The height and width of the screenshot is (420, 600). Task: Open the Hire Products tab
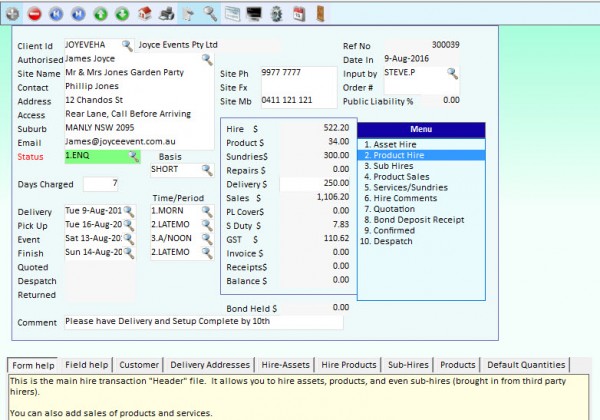pyautogui.click(x=349, y=365)
